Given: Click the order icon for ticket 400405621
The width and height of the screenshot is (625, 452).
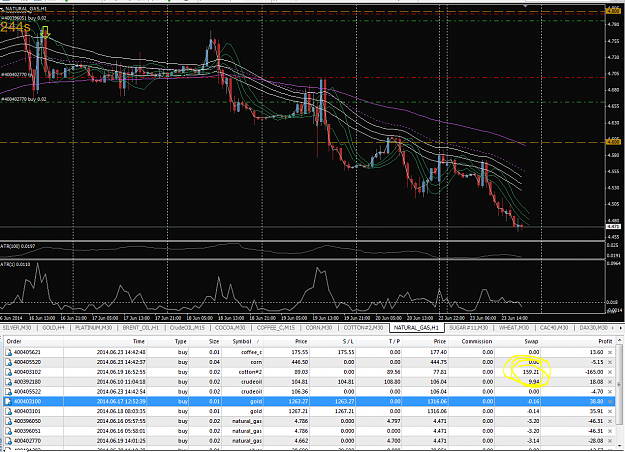Looking at the screenshot, I should click(8, 352).
